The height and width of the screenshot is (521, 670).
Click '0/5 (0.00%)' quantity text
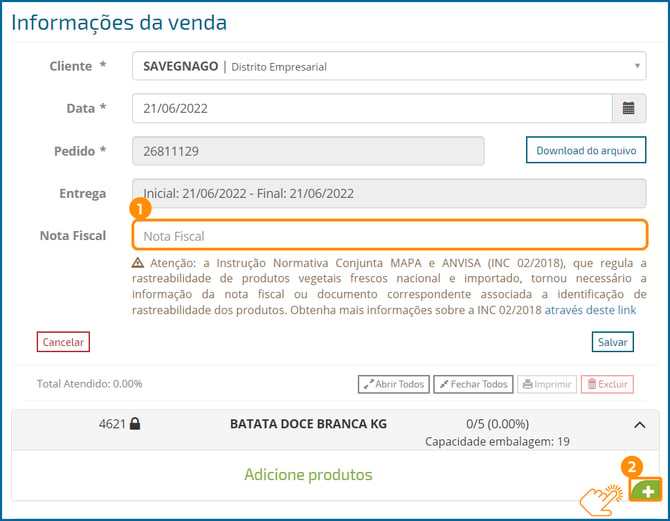click(x=497, y=424)
